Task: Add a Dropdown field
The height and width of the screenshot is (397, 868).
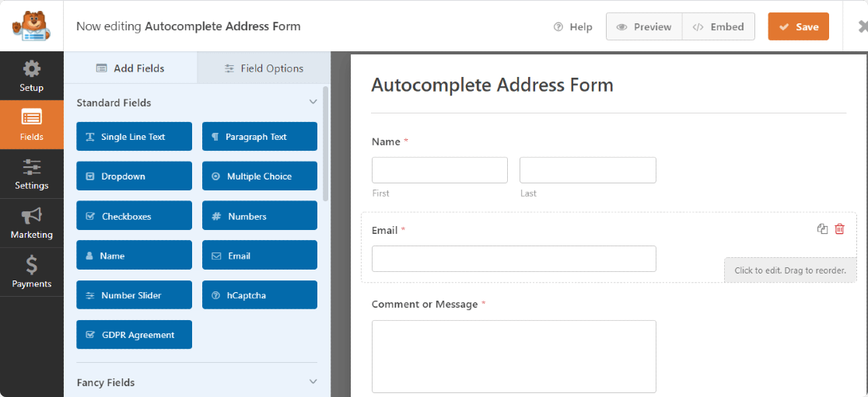Action: 134,176
